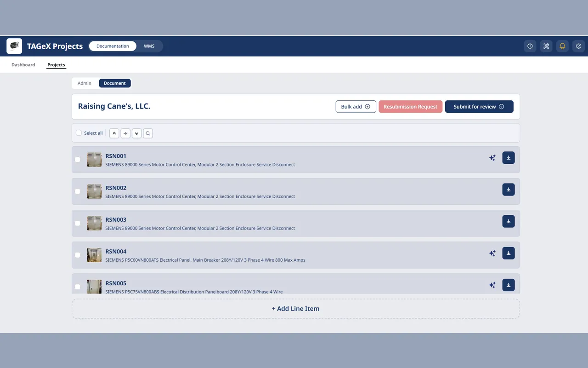The height and width of the screenshot is (368, 588).
Task: Download the RSN005 line item
Action: (x=509, y=285)
